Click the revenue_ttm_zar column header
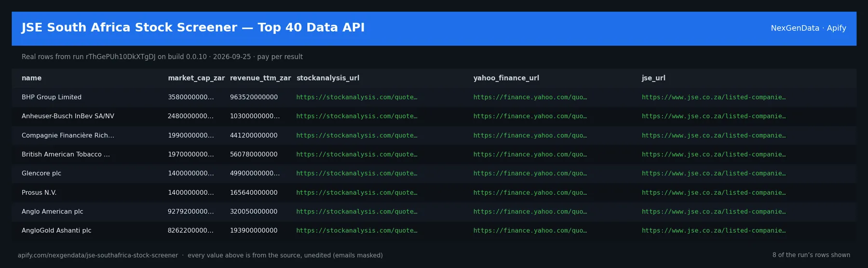Viewport: 868px width, 268px height. (x=260, y=78)
